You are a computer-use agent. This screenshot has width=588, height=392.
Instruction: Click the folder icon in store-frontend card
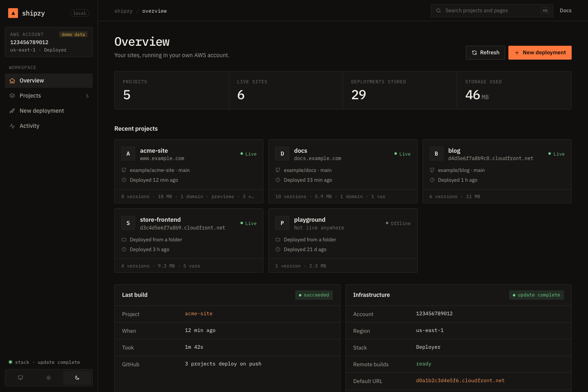124,240
